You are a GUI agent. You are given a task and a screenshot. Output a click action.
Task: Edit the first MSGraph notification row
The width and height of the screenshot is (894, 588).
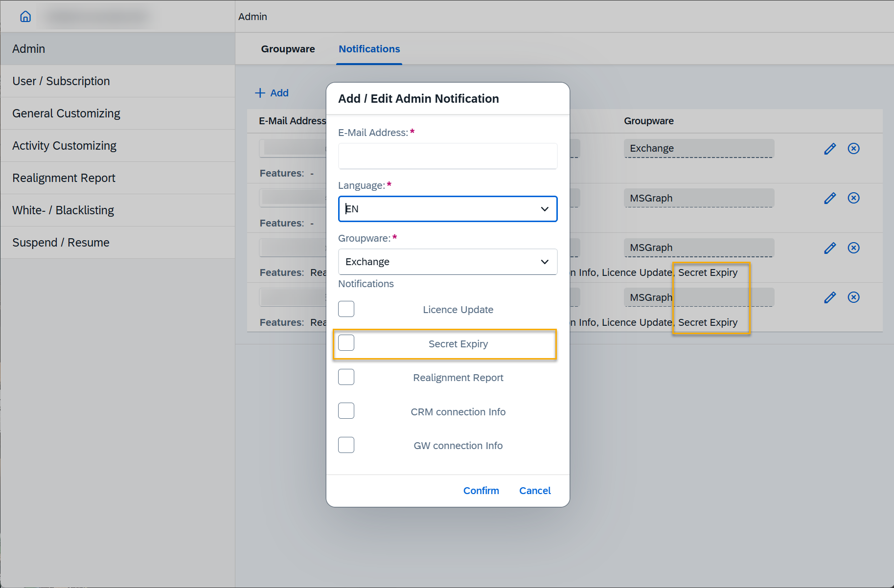click(830, 198)
